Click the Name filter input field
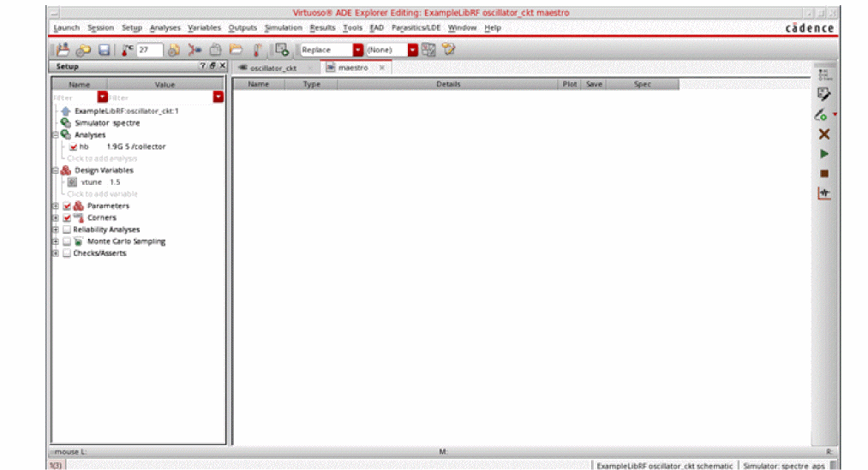 tap(75, 98)
